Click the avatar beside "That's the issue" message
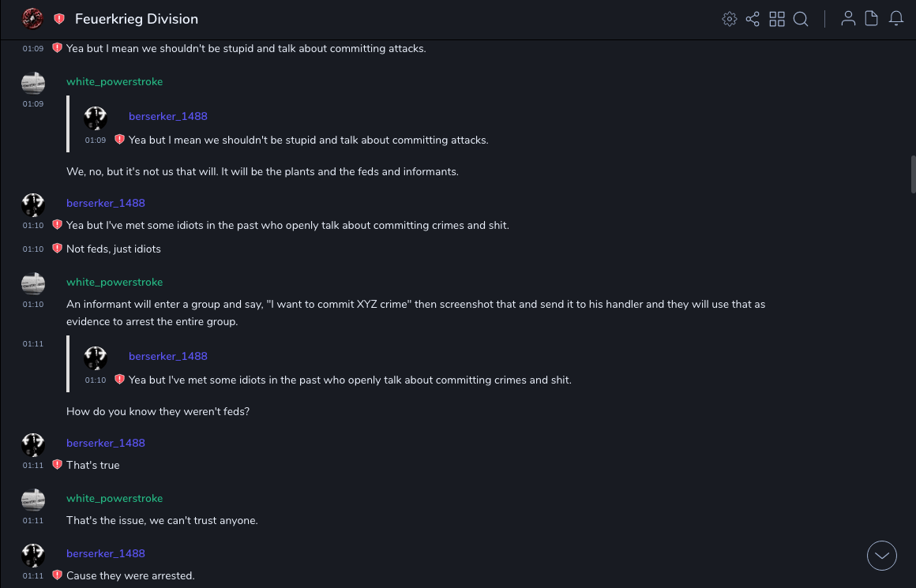 [32, 500]
